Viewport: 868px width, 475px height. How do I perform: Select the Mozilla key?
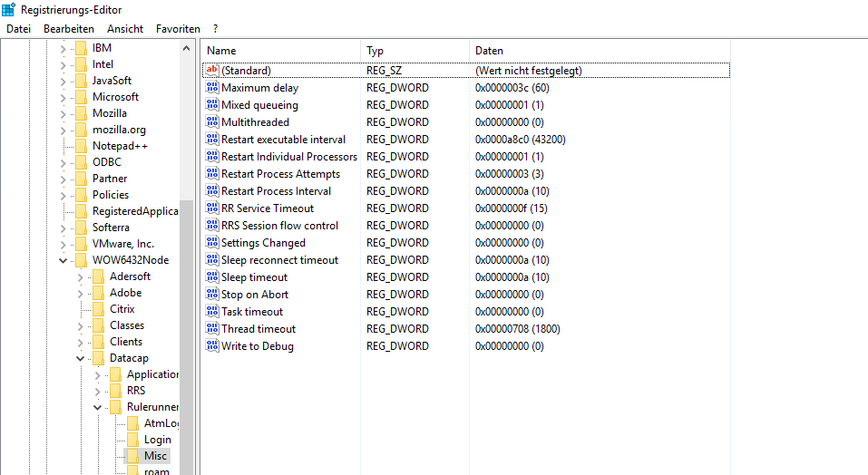[109, 112]
